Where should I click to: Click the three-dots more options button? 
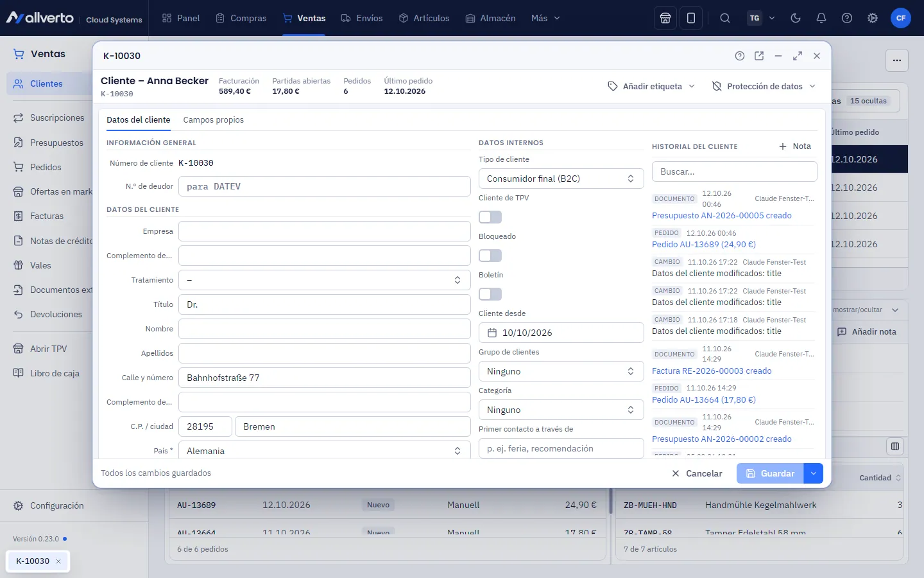pyautogui.click(x=897, y=60)
